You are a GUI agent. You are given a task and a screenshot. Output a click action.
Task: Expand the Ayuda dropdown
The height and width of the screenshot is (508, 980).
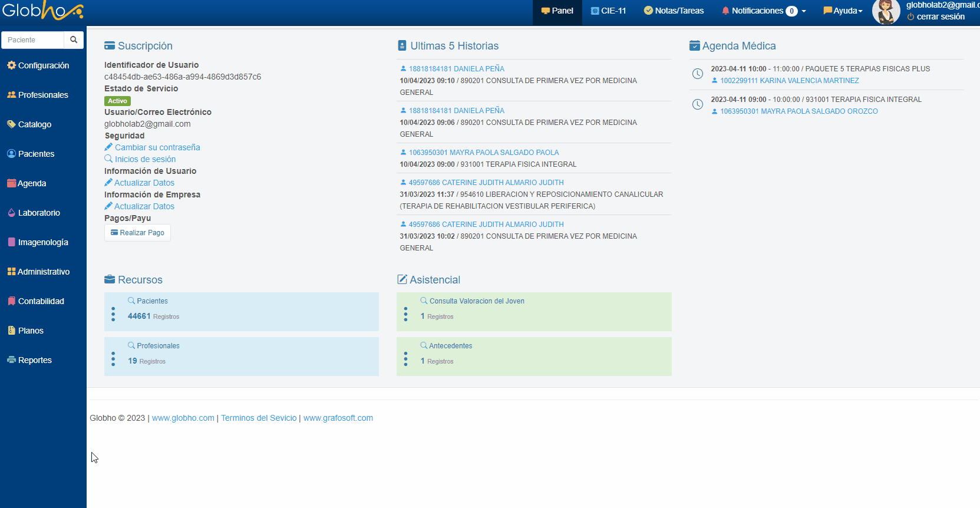pyautogui.click(x=843, y=11)
